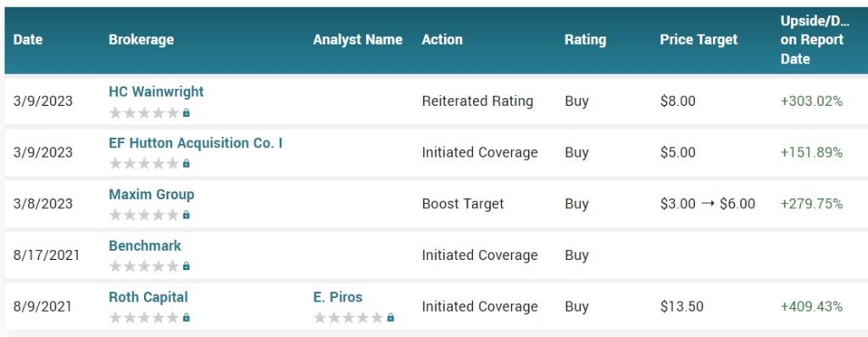Open the Benchmark brokerage link

coord(145,246)
